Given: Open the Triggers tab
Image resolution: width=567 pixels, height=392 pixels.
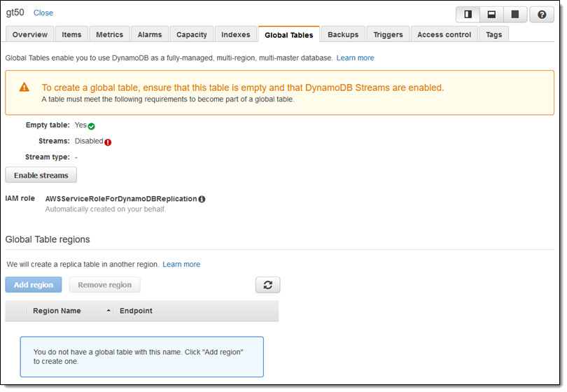Looking at the screenshot, I should click(x=388, y=35).
